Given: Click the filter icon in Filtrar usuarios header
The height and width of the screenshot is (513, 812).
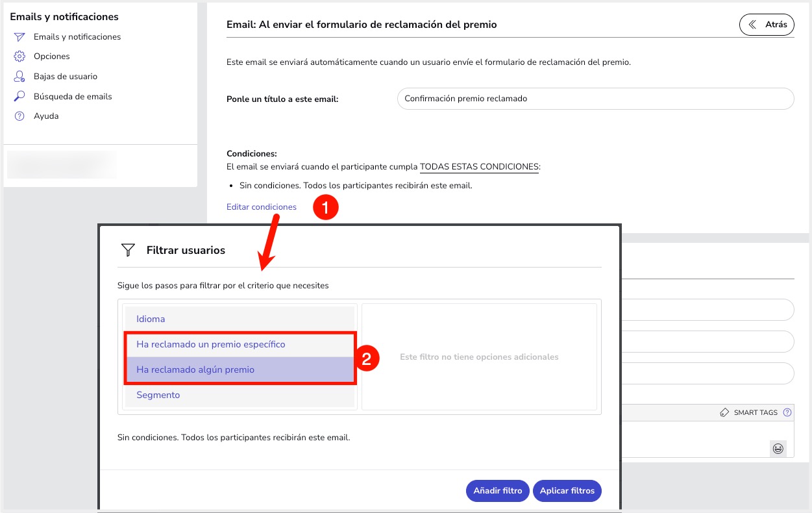Looking at the screenshot, I should pos(127,250).
